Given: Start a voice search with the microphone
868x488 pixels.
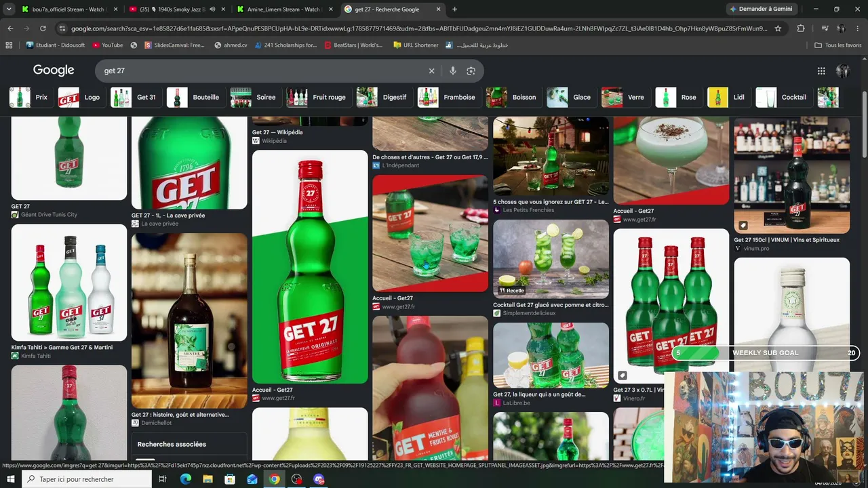Looking at the screenshot, I should coord(453,70).
